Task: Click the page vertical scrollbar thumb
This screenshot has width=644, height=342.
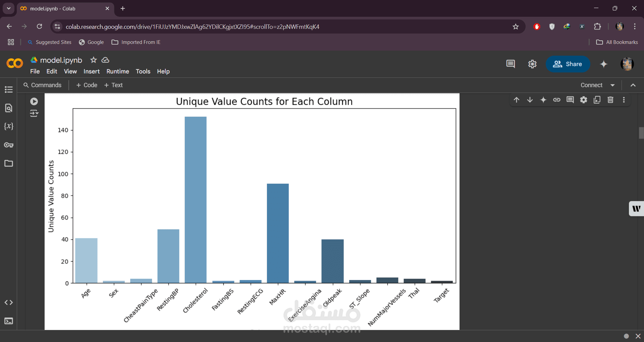Action: coord(641,133)
